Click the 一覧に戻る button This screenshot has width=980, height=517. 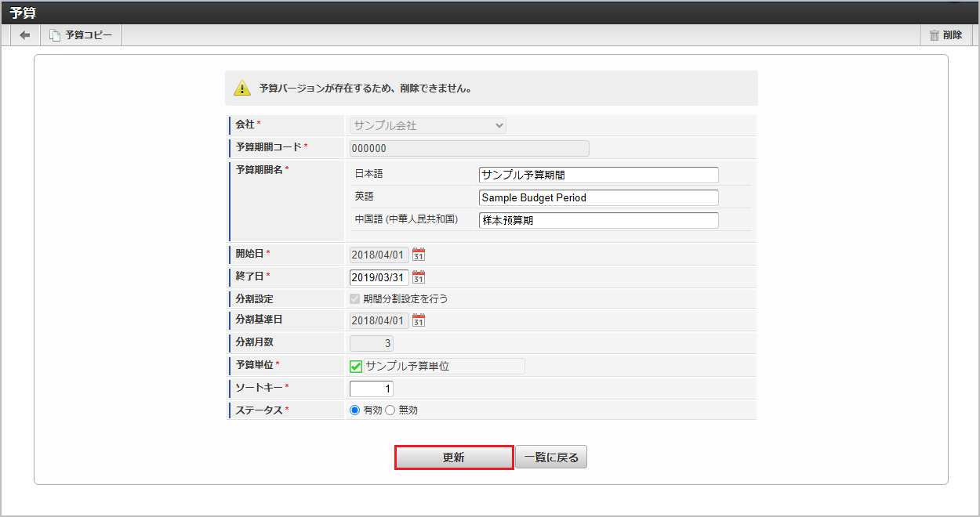pyautogui.click(x=551, y=457)
